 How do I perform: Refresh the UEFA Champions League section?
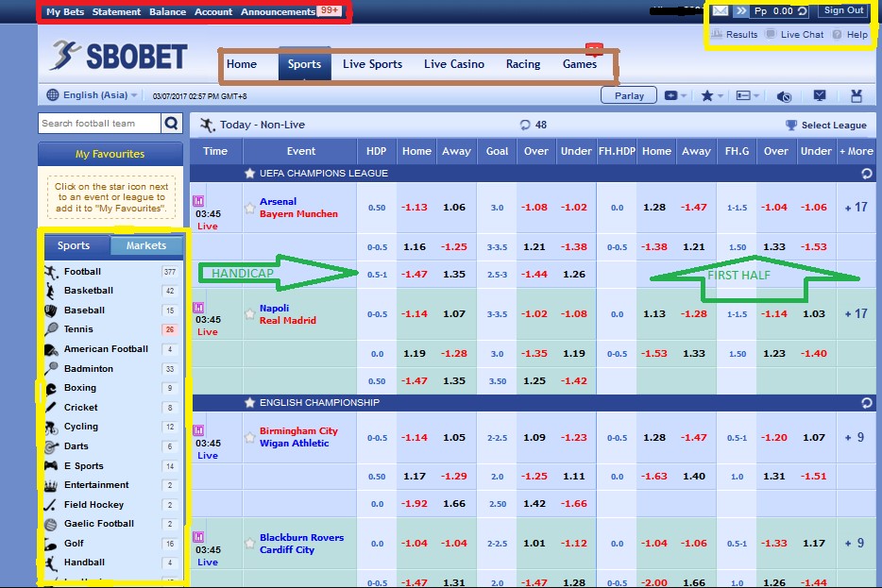click(867, 174)
